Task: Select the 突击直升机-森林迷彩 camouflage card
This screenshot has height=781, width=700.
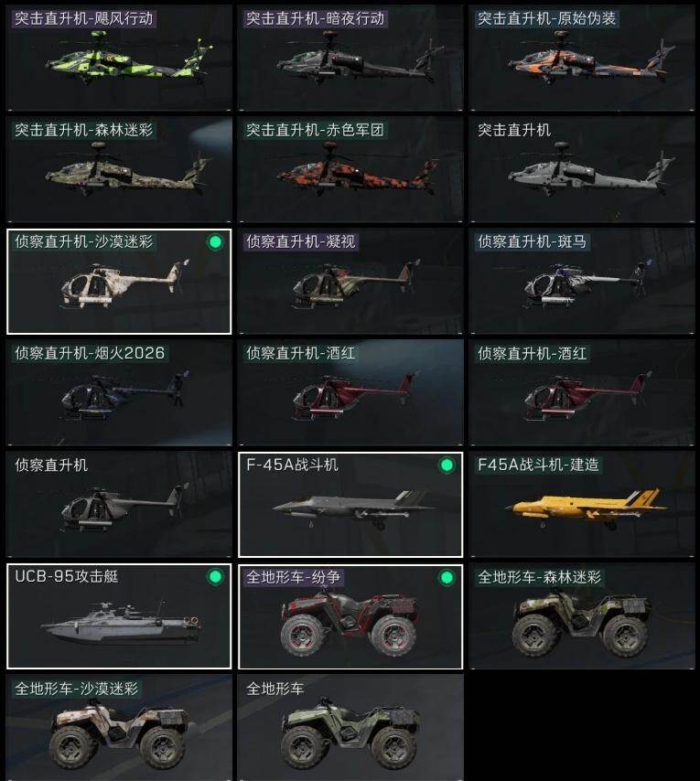Action: 119,170
